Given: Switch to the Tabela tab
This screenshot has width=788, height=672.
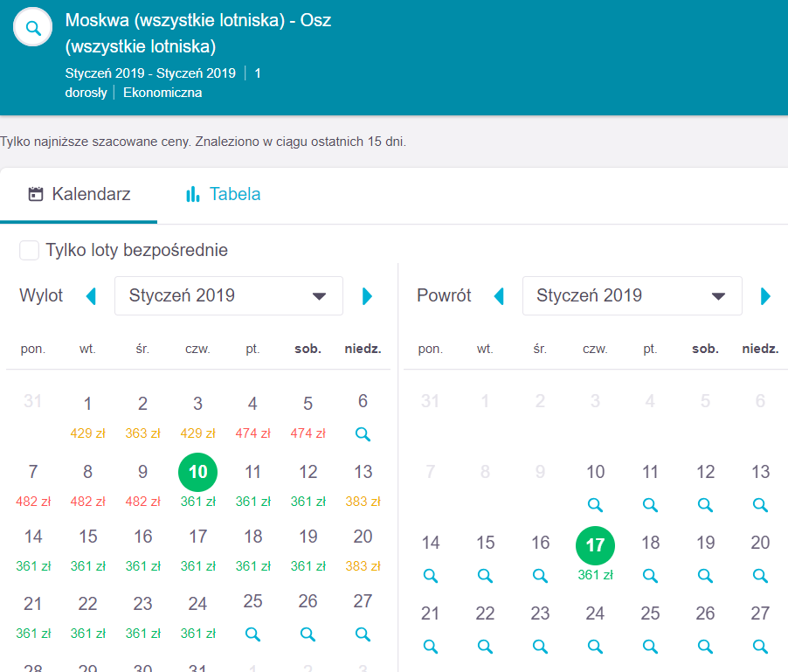Looking at the screenshot, I should pyautogui.click(x=223, y=194).
